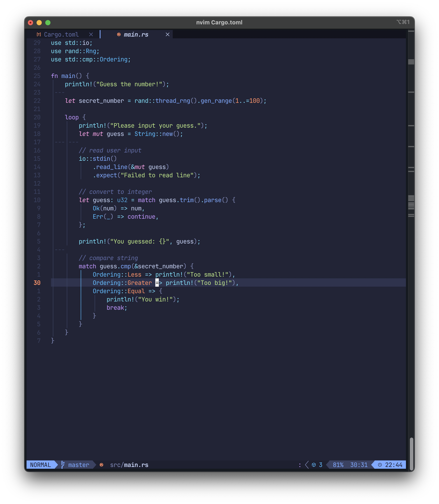Close the Cargo.toml tab
The height and width of the screenshot is (504, 439).
(x=91, y=35)
